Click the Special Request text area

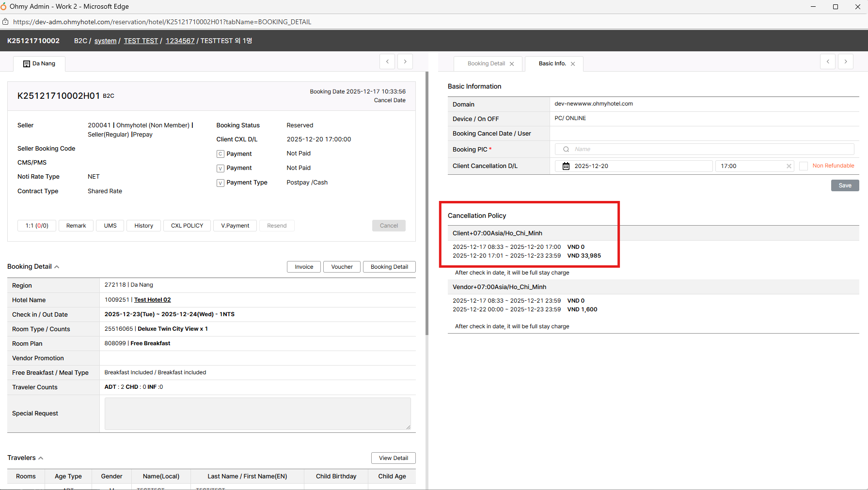(257, 413)
